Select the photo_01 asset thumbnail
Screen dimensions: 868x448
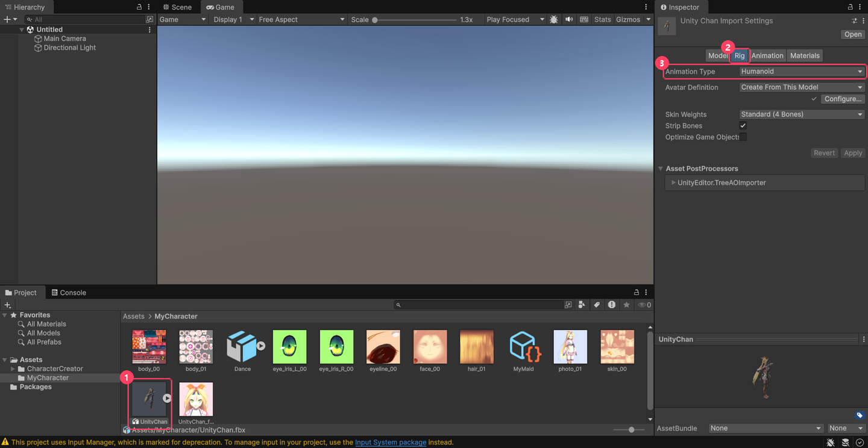pyautogui.click(x=570, y=347)
